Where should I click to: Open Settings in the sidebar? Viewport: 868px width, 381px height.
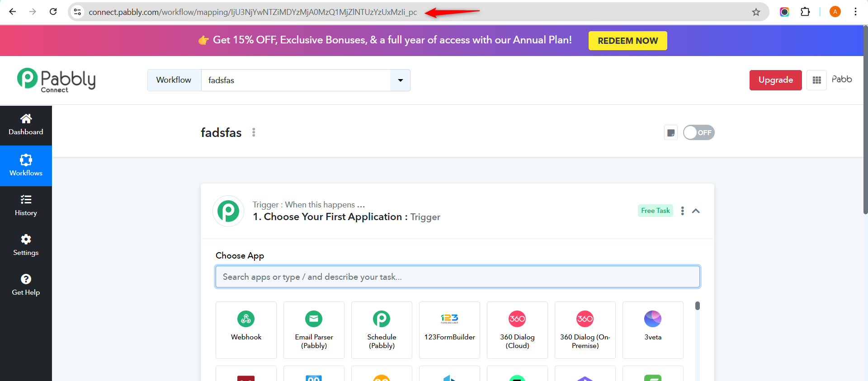coord(26,245)
